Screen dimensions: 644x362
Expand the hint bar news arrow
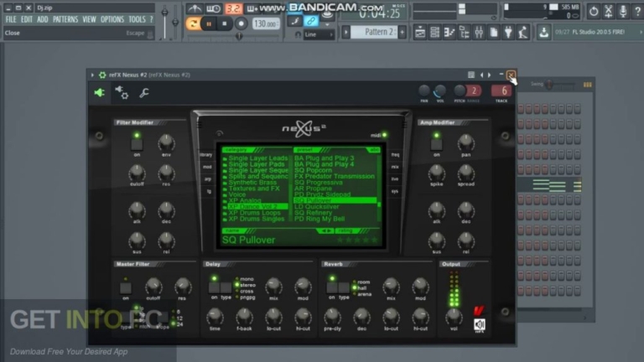point(641,32)
